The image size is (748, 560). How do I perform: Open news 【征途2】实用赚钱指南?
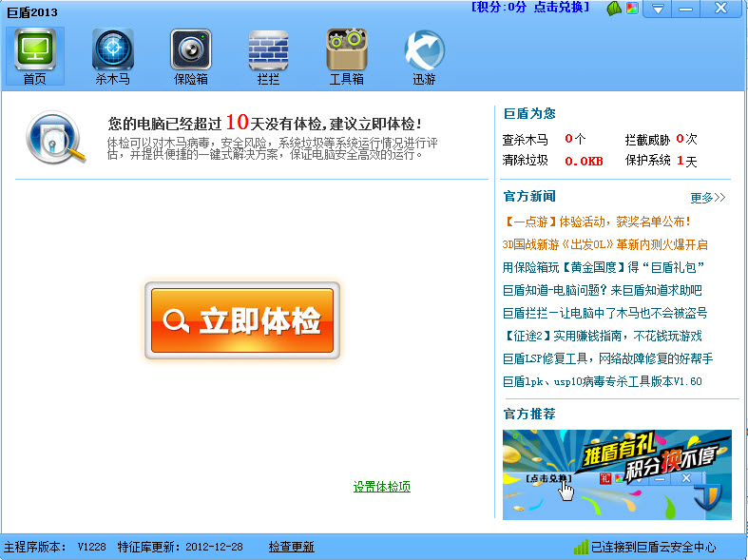[603, 336]
